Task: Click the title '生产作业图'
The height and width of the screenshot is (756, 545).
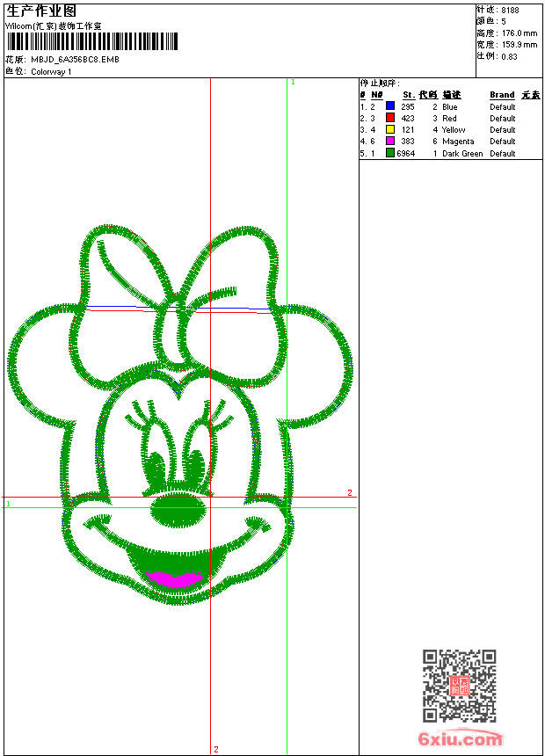Action: click(x=41, y=11)
